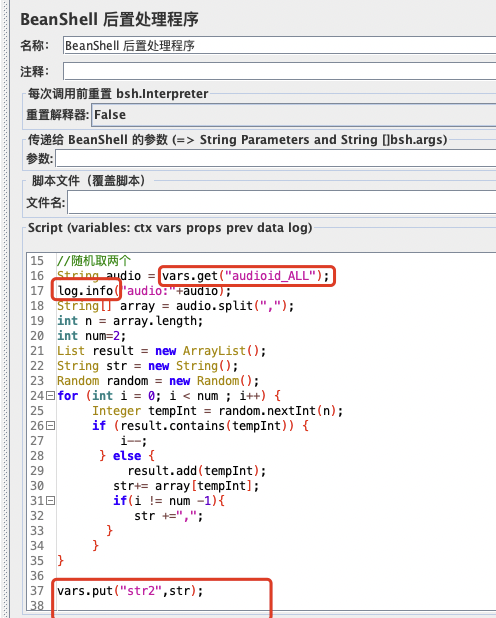Collapse the if block fold at line 31
Viewport: 496px width, 618px height.
50,501
